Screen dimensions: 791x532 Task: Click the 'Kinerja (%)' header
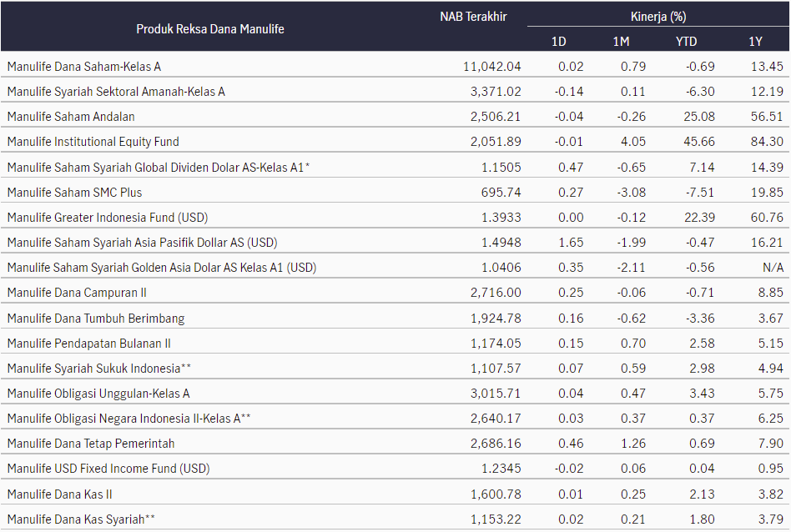coord(658,17)
